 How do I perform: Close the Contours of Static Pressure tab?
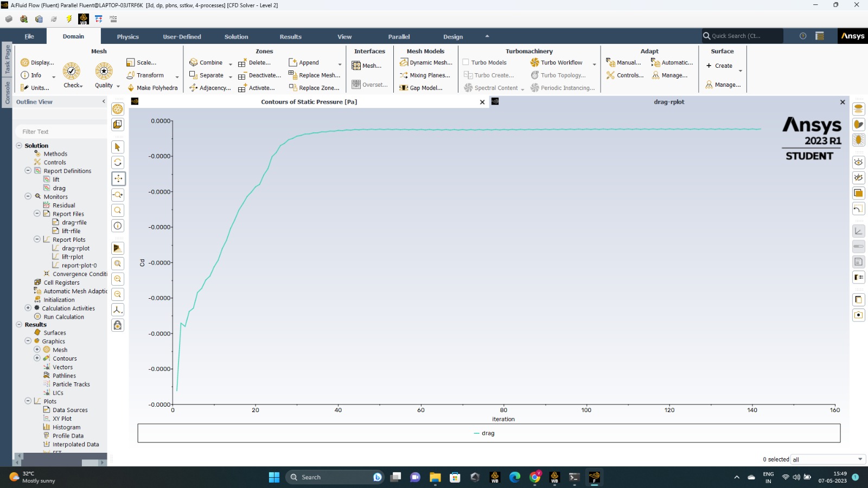click(x=482, y=102)
